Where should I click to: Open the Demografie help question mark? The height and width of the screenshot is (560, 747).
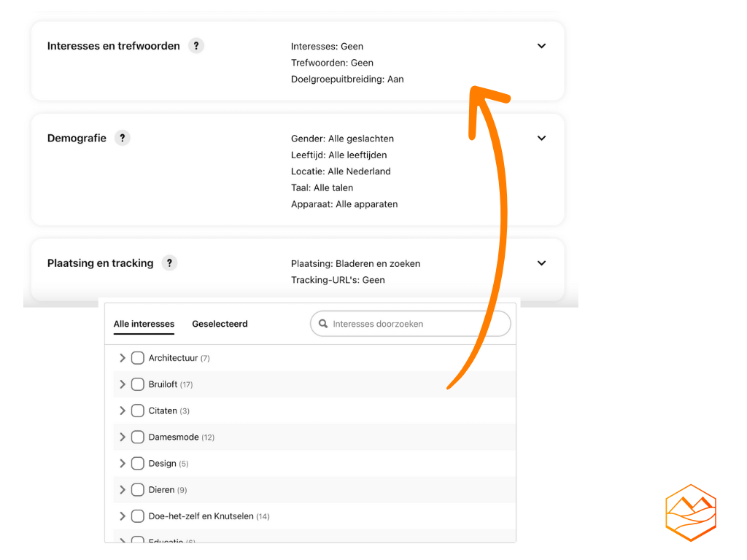[123, 138]
